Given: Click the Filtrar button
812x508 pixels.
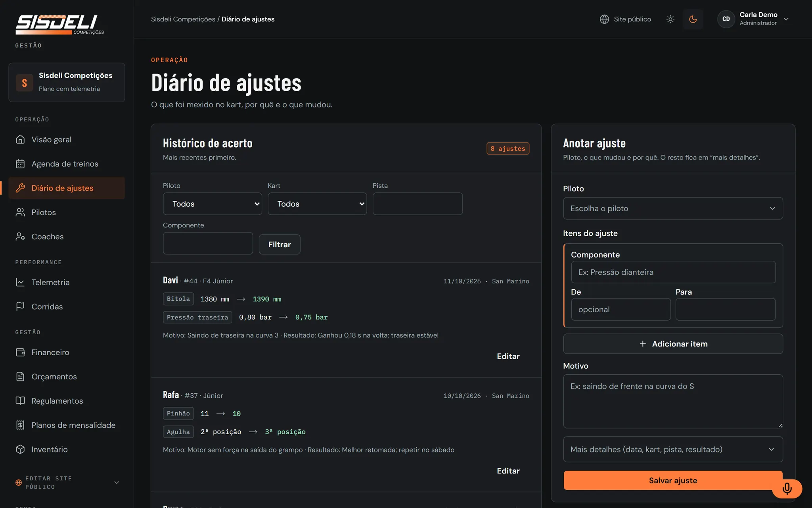Looking at the screenshot, I should (280, 244).
